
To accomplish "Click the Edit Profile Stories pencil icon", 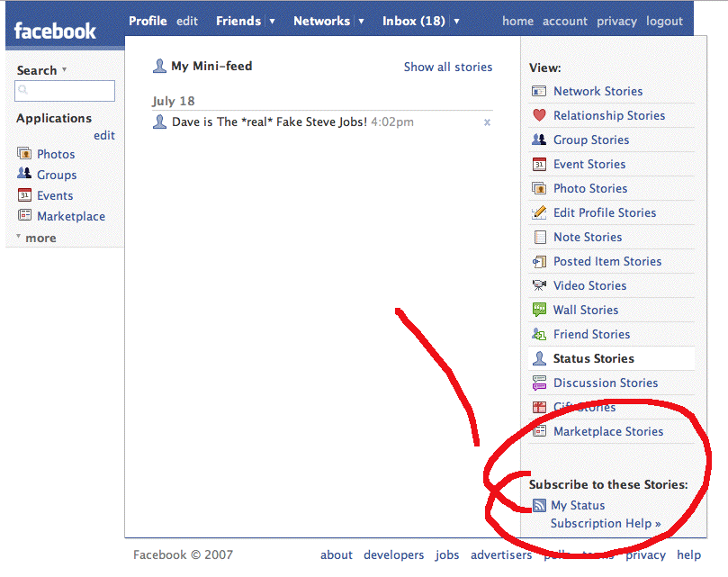I will coord(539,212).
